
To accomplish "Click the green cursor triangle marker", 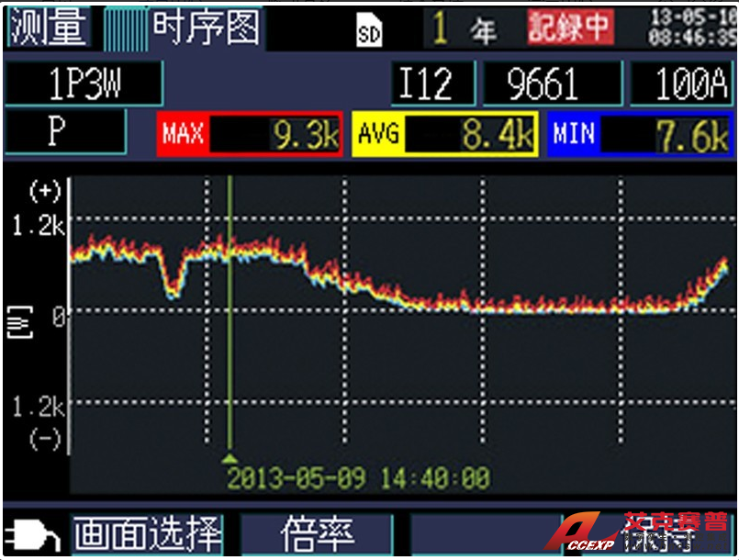I will [230, 457].
